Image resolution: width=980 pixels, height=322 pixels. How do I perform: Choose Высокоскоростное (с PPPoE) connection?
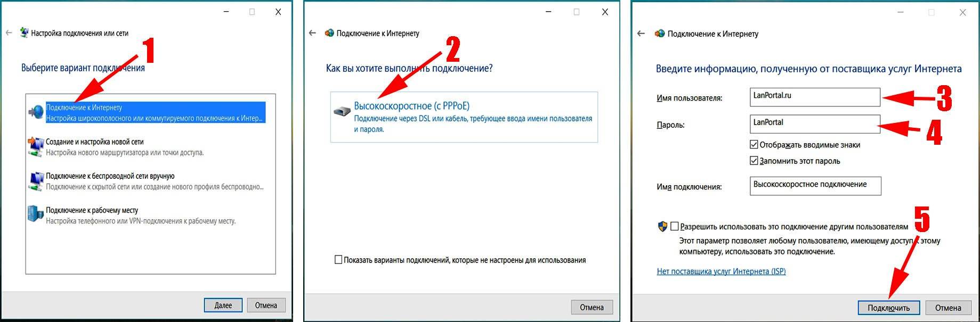[x=464, y=117]
